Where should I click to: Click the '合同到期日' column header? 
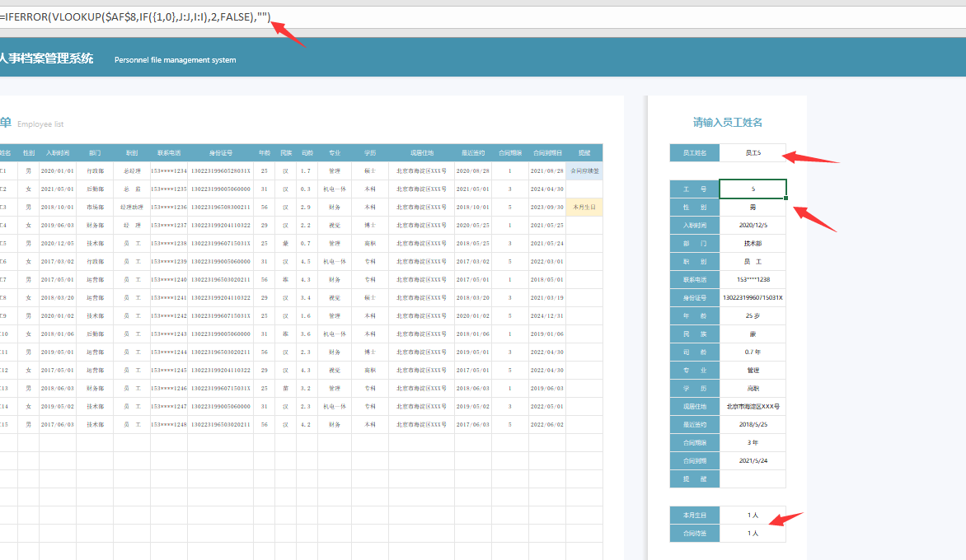click(547, 152)
